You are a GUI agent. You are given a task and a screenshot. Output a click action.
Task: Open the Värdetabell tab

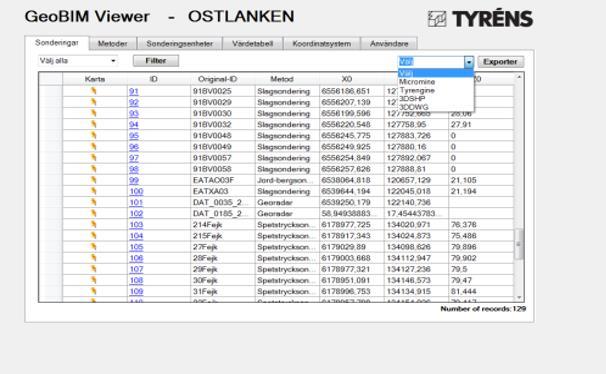pos(253,44)
